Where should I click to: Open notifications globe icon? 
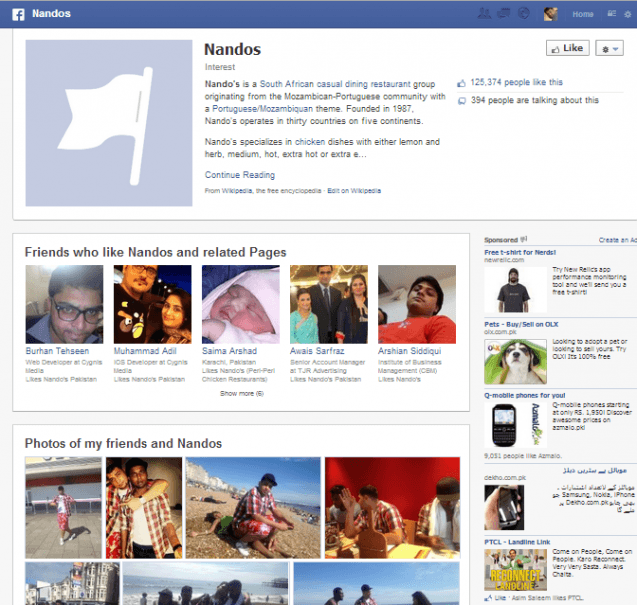pyautogui.click(x=524, y=14)
